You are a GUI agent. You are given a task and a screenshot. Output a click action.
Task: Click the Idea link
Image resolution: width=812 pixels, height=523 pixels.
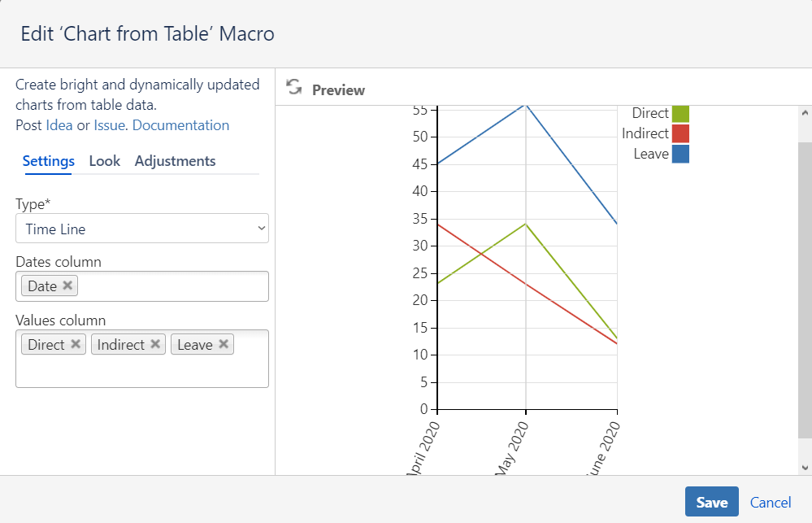(x=60, y=124)
